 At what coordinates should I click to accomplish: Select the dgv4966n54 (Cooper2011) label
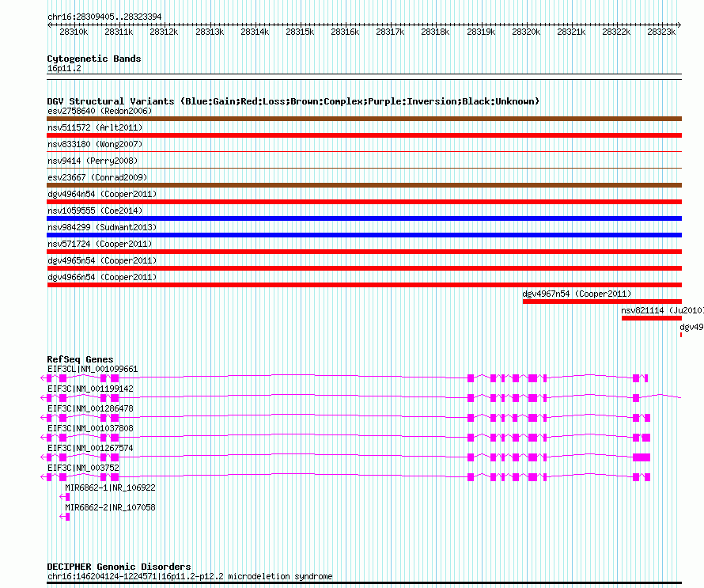coord(102,277)
